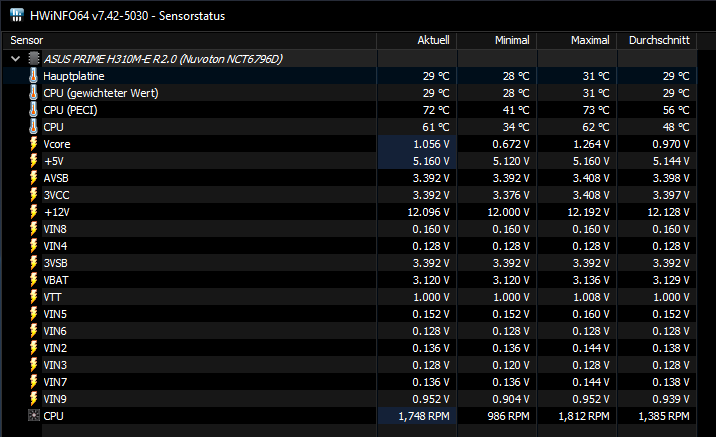Click the lightning bolt icon for VIN6
The width and height of the screenshot is (716, 437).
tap(33, 331)
